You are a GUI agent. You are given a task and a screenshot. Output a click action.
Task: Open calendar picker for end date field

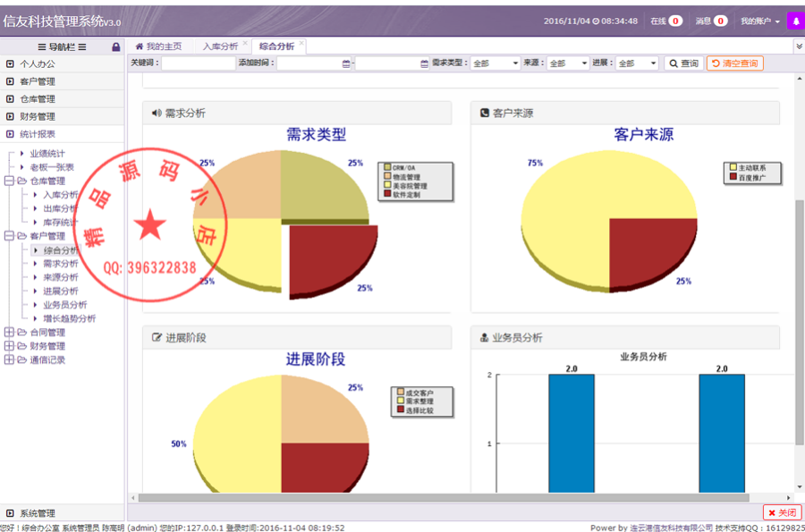click(x=424, y=63)
